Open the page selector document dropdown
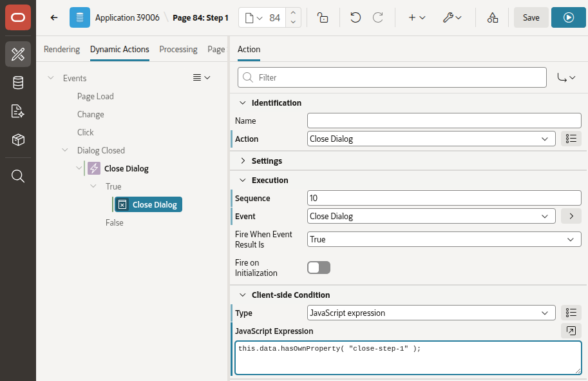Viewport: 588px width, 381px height. coord(254,17)
